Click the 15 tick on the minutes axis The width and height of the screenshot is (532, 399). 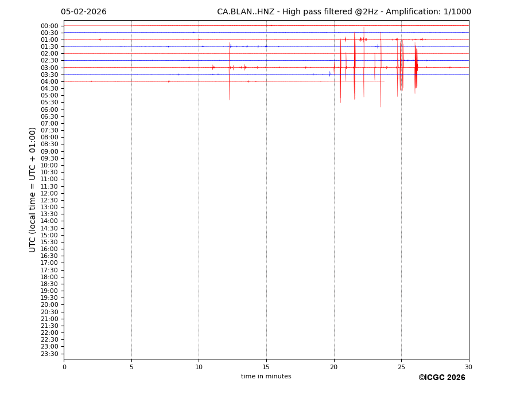pyautogui.click(x=266, y=367)
